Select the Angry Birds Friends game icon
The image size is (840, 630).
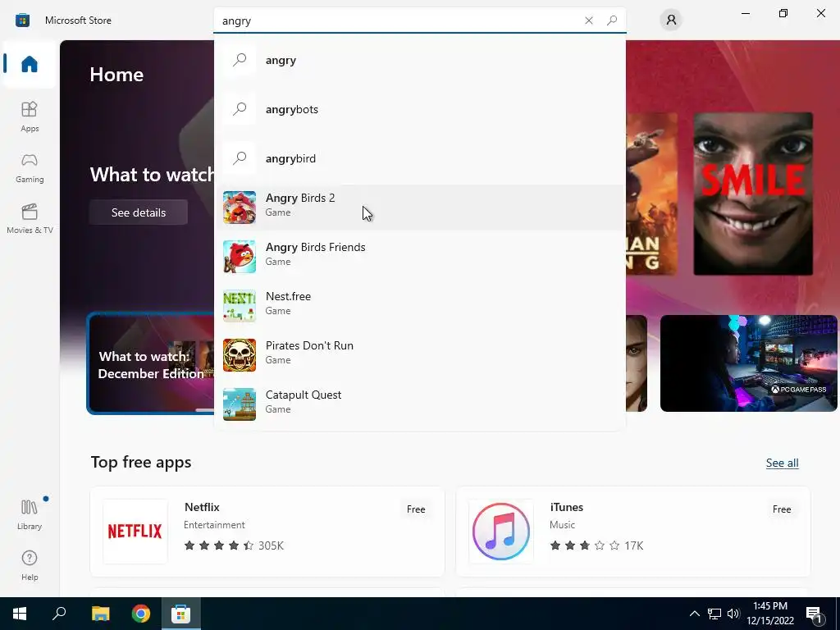point(240,257)
